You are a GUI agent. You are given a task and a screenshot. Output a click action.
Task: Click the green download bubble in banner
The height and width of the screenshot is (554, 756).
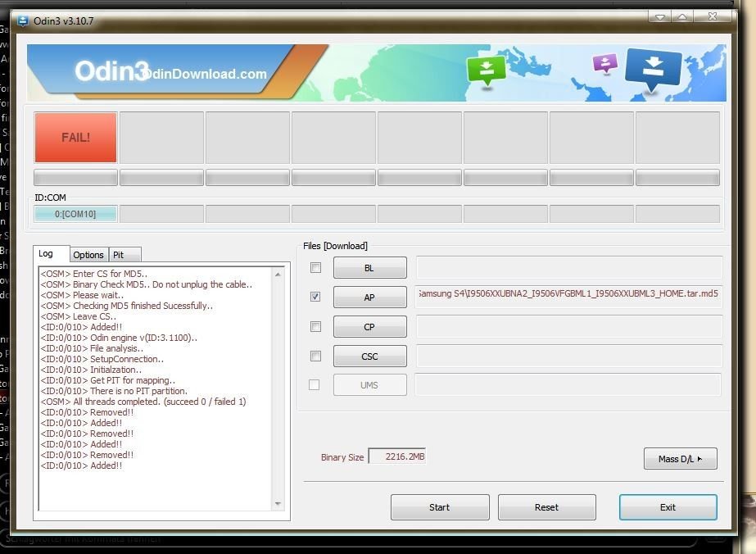486,70
